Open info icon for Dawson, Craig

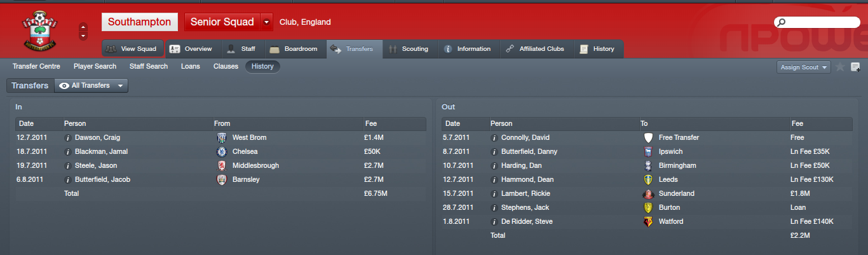[x=68, y=137]
